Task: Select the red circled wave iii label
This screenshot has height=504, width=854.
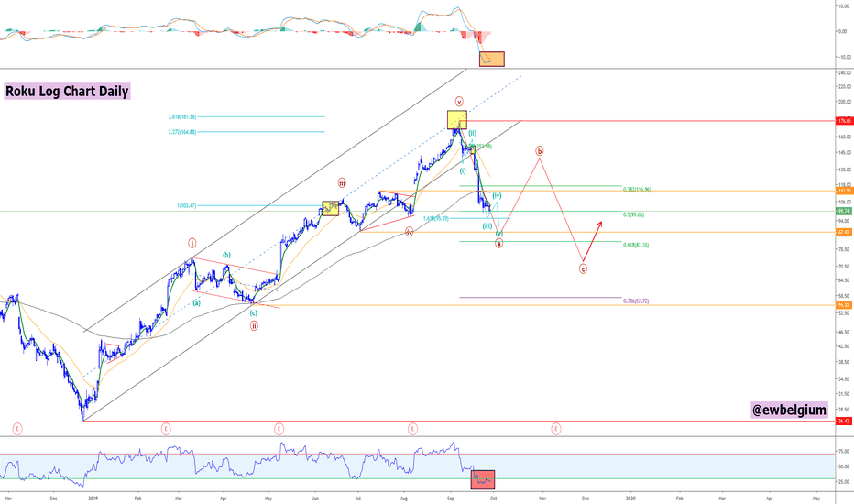Action: click(342, 182)
